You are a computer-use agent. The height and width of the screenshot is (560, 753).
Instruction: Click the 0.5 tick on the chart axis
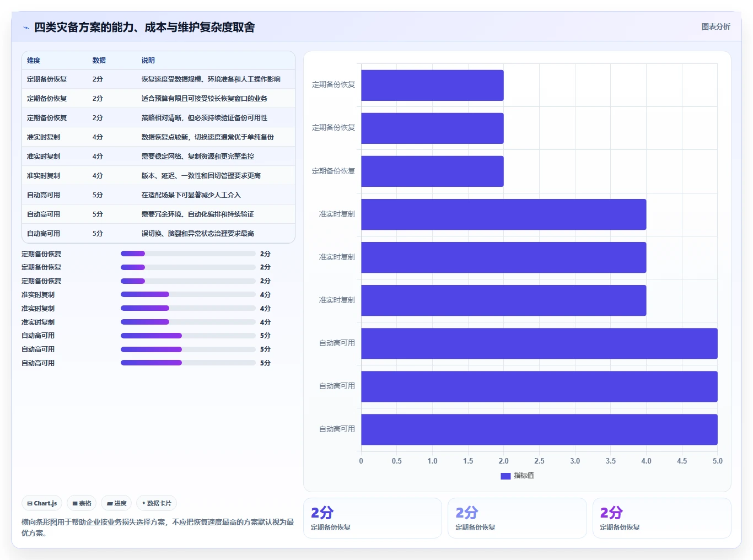pyautogui.click(x=397, y=461)
